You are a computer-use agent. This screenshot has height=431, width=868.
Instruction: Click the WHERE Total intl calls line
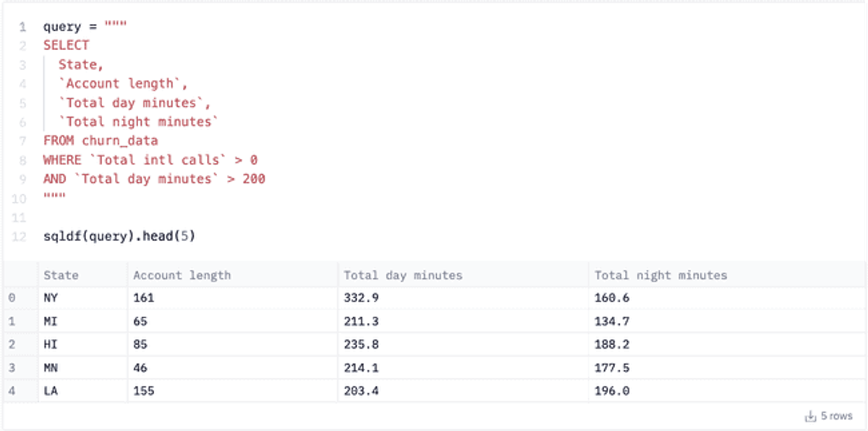click(150, 160)
